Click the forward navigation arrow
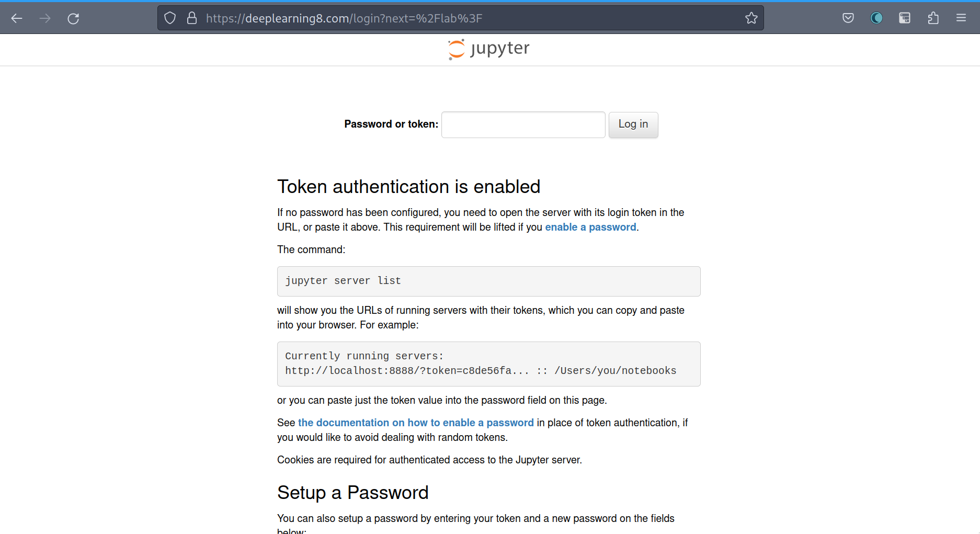This screenshot has width=980, height=534. [x=45, y=18]
